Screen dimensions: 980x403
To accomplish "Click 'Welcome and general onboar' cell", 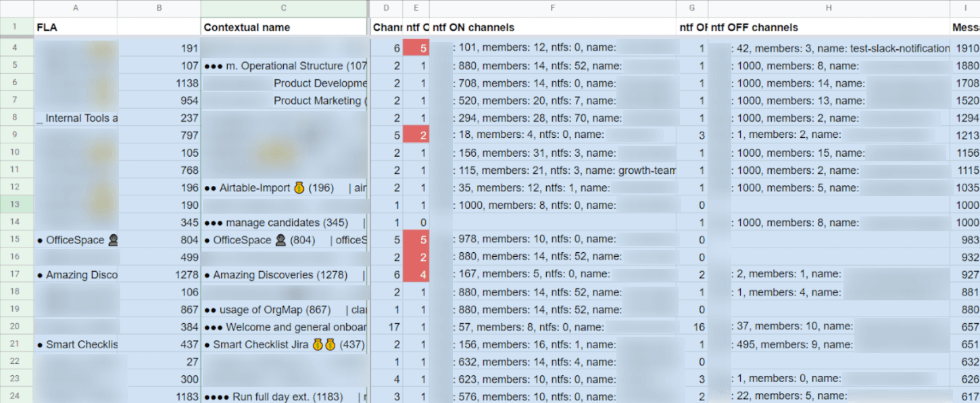I will click(x=284, y=327).
